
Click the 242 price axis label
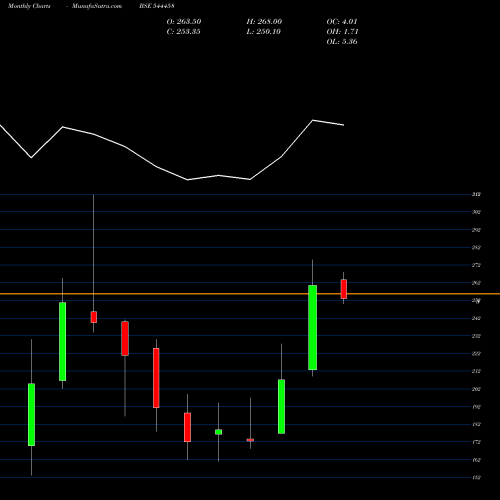pos(476,318)
